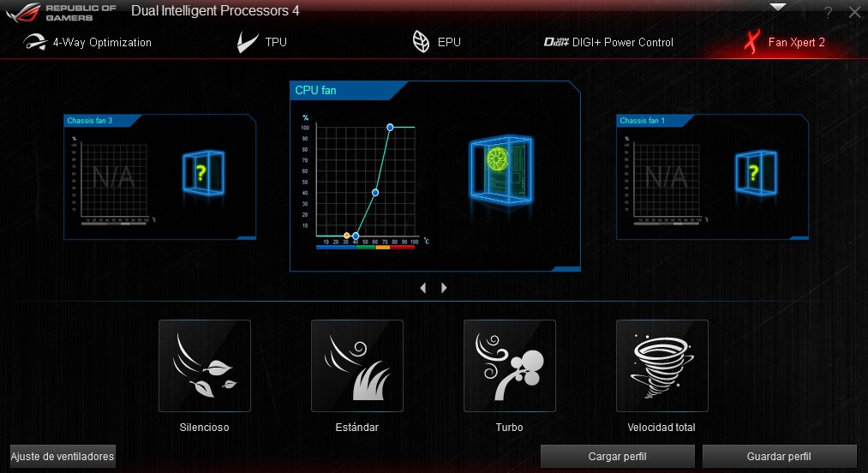Select the Fan Xpert 2 tab

tap(784, 42)
